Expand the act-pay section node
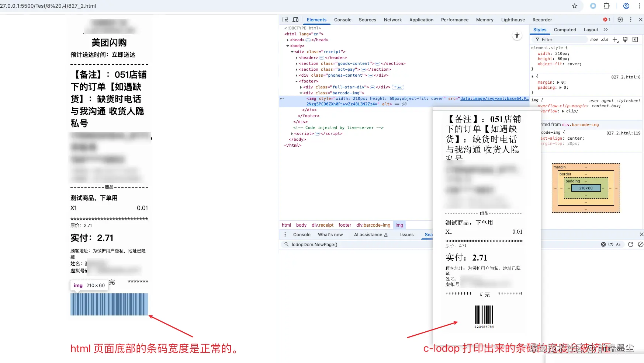 pos(297,70)
